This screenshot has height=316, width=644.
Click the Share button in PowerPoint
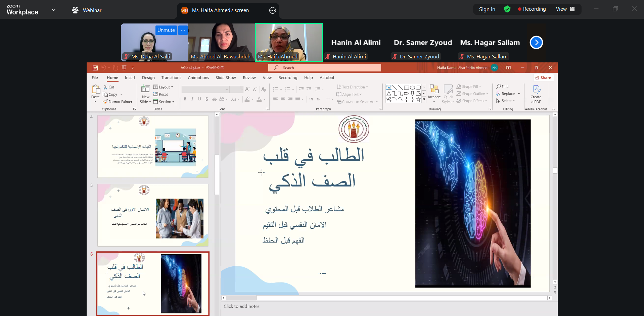[543, 78]
